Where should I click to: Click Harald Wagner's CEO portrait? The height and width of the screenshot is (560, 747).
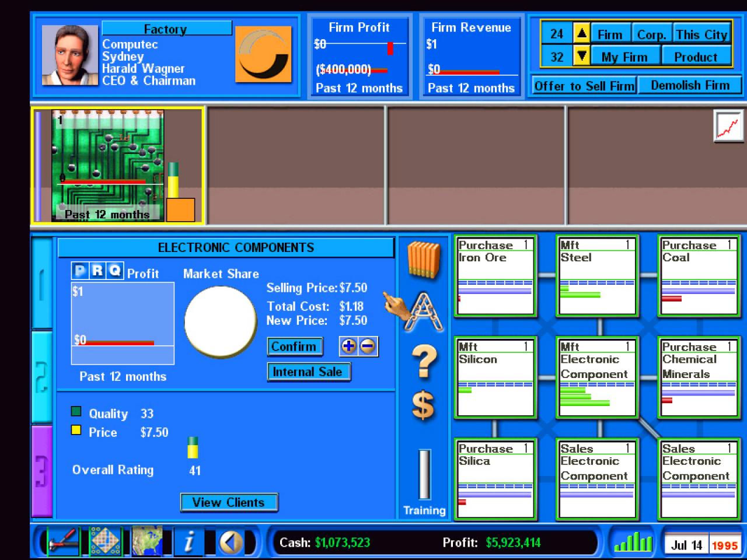(69, 55)
